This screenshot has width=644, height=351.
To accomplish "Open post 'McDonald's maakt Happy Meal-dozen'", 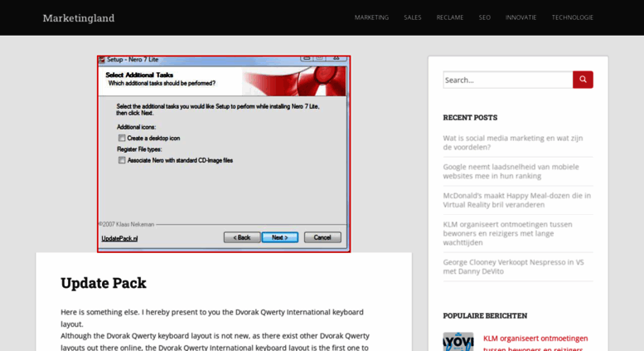I will click(516, 200).
